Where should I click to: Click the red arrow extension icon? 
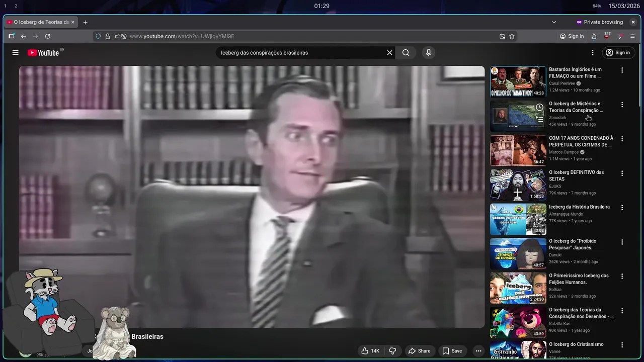620,36
